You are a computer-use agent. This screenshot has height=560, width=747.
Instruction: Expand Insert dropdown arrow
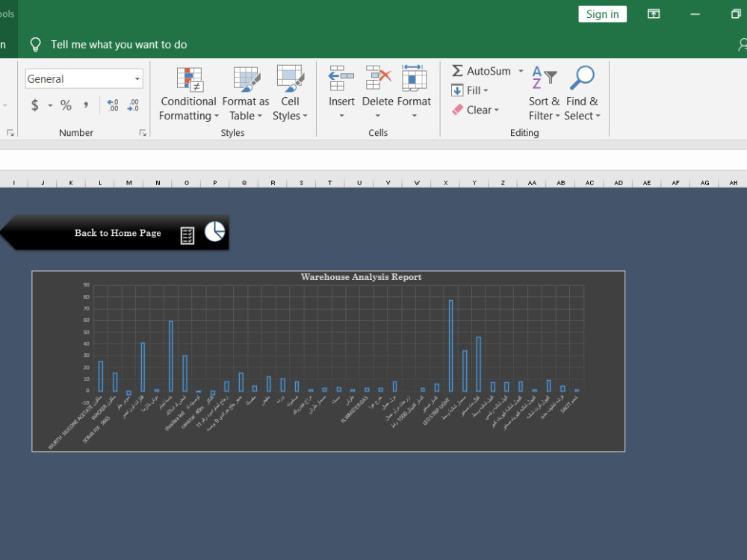[x=341, y=116]
